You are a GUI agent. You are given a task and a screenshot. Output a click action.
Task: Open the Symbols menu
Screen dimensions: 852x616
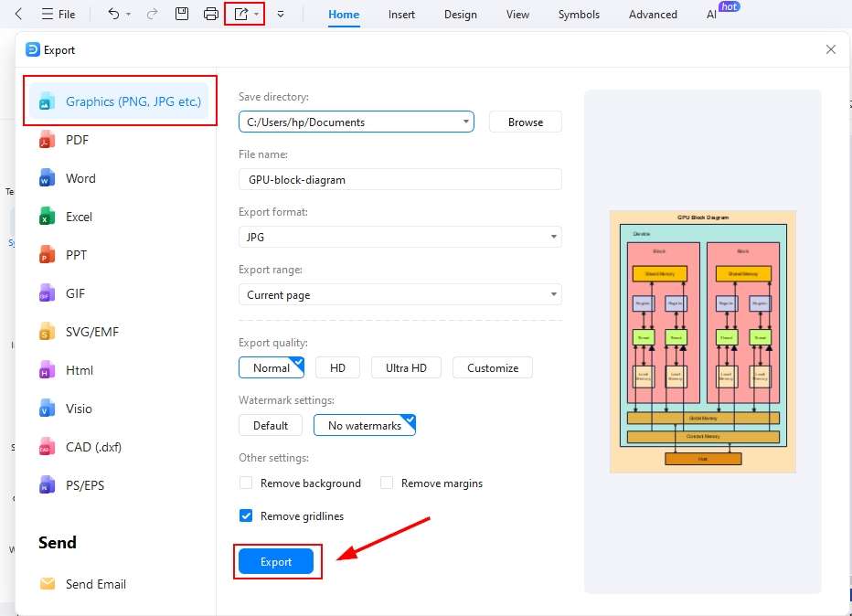578,14
